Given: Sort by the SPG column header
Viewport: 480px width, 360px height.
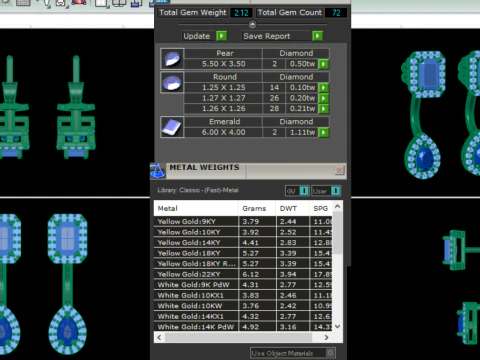Looking at the screenshot, I should (x=321, y=208).
